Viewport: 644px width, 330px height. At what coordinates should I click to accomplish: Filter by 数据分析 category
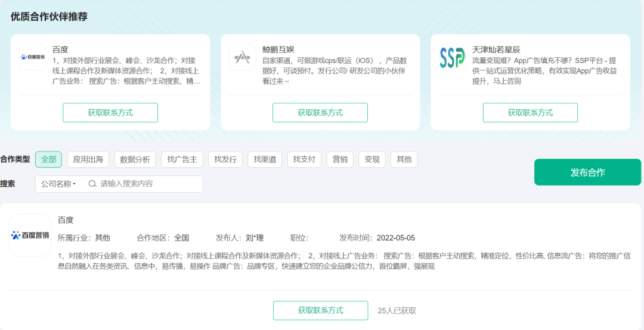click(135, 159)
